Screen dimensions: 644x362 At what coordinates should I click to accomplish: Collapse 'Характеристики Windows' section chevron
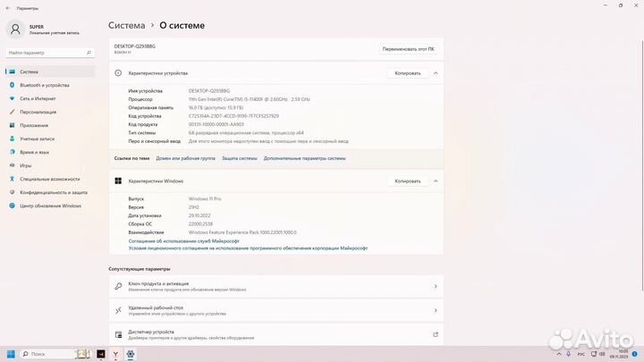436,181
